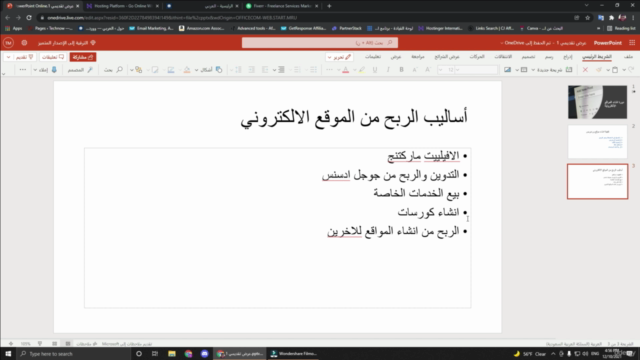
Task: Open the Design ribbon tab
Action: [x=528, y=57]
